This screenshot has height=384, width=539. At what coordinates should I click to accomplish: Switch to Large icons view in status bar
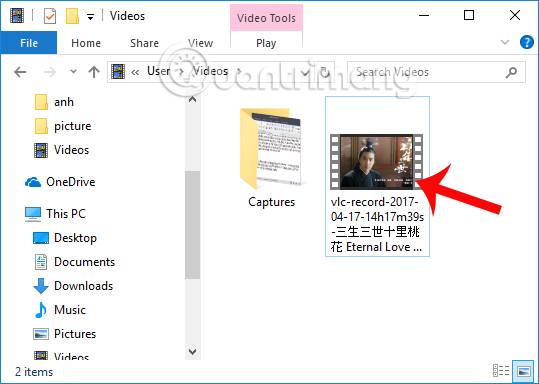(x=524, y=371)
